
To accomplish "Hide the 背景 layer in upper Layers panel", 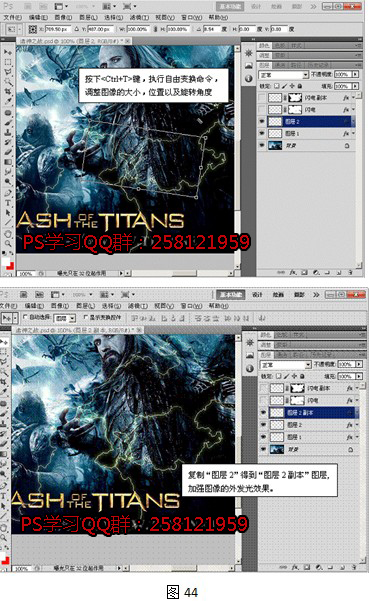I will click(262, 145).
